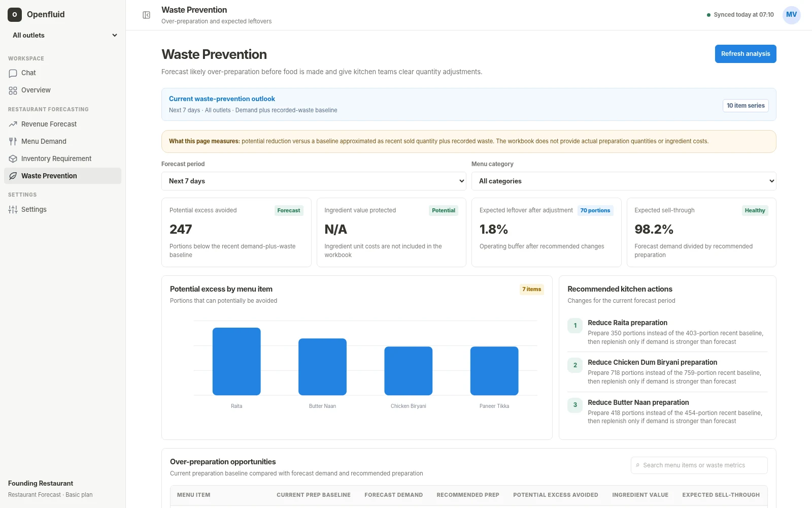This screenshot has height=508, width=812.
Task: Click the 10 item series badge
Action: [746, 106]
